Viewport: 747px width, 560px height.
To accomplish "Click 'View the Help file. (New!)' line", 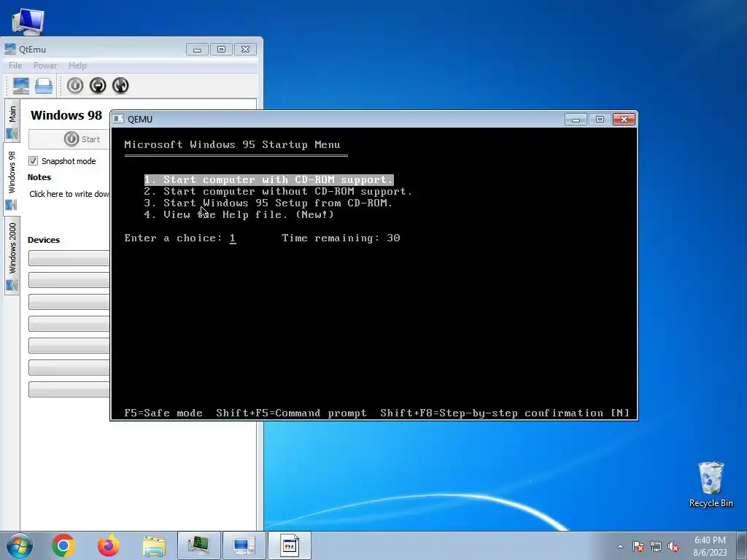I will (x=239, y=215).
